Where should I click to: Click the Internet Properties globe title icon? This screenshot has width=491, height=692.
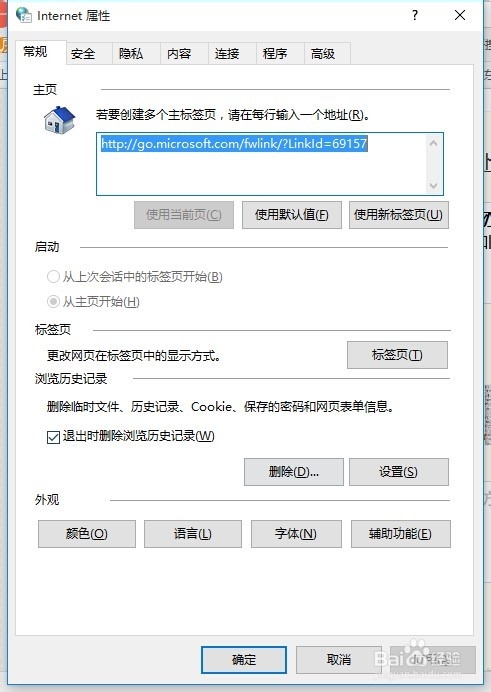[x=23, y=15]
